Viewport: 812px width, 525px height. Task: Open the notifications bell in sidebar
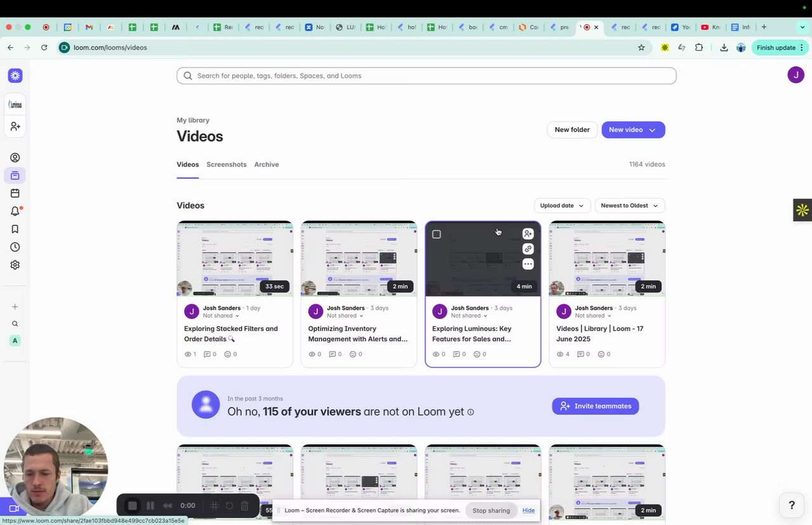(15, 211)
